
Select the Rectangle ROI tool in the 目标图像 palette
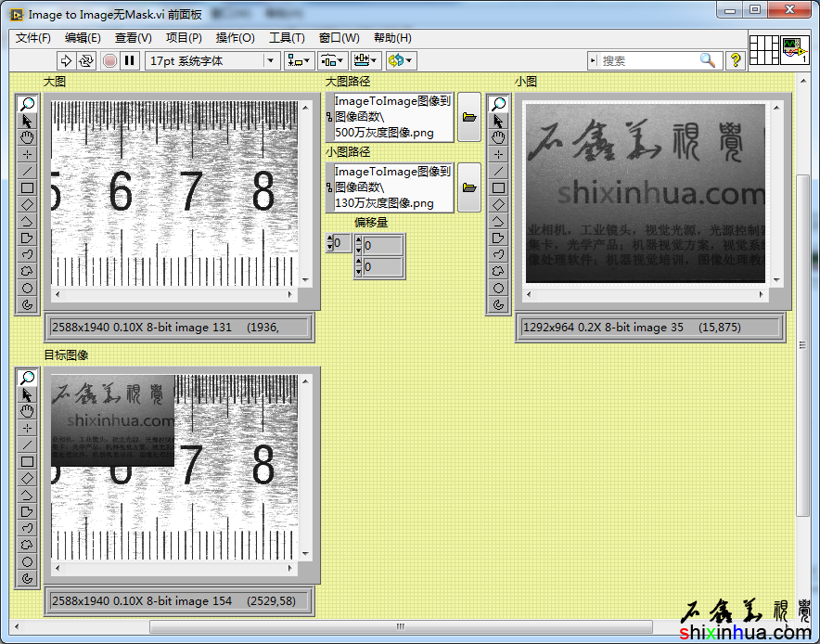point(28,461)
